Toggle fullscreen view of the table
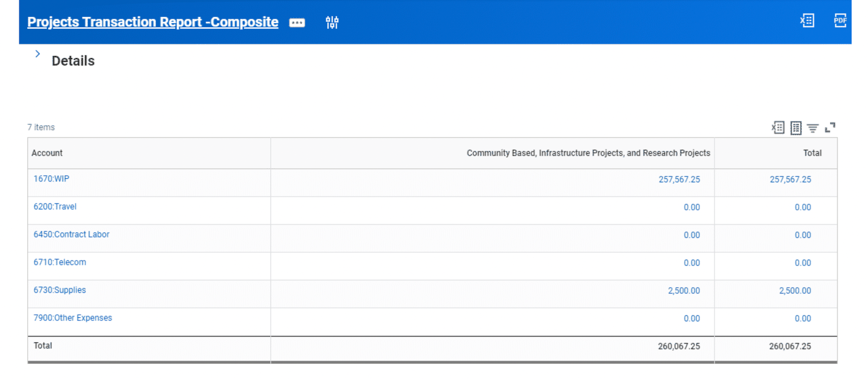 [x=830, y=127]
